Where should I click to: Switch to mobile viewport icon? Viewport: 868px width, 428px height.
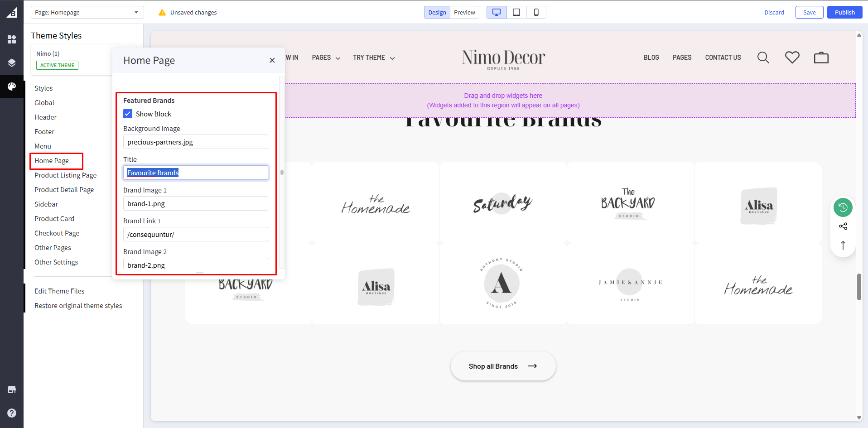click(x=536, y=12)
